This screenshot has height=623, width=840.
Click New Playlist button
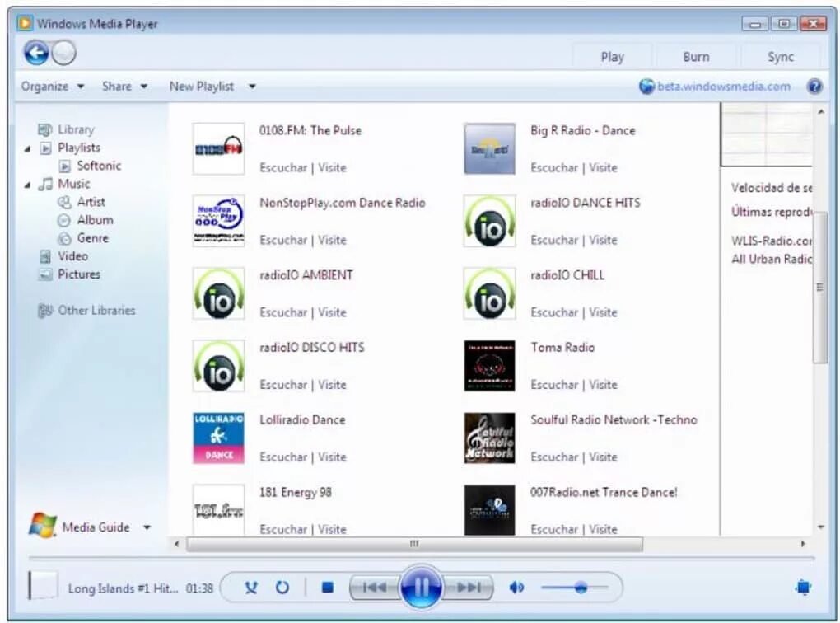coord(202,87)
